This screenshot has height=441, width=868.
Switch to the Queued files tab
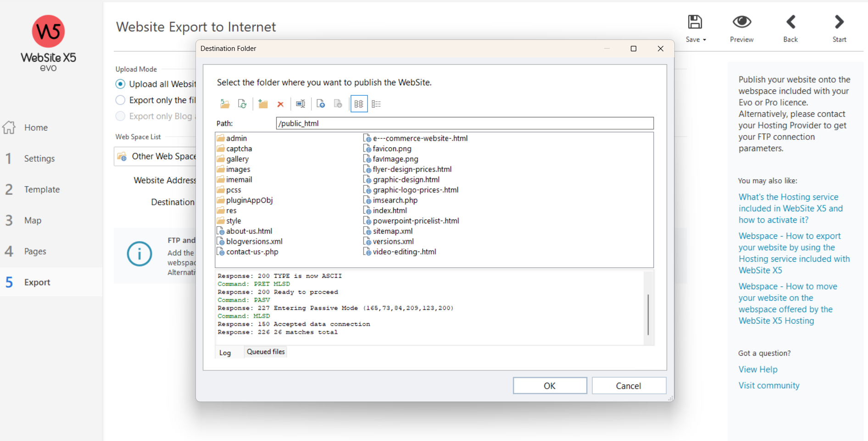(x=266, y=352)
